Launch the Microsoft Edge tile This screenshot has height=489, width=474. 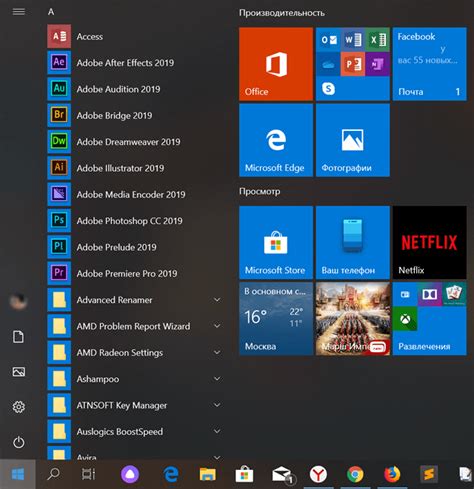[276, 140]
